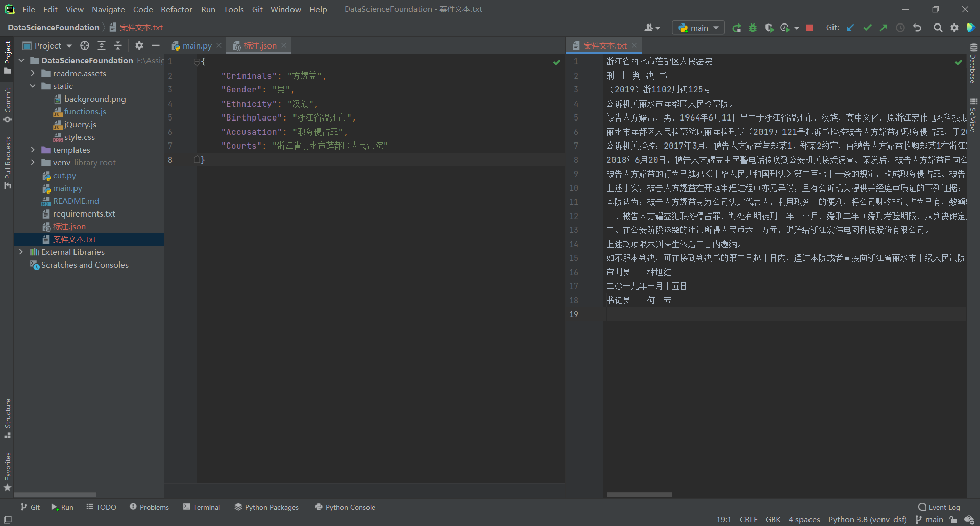Open functions.js in project tree
Image resolution: width=980 pixels, height=526 pixels.
click(85, 111)
